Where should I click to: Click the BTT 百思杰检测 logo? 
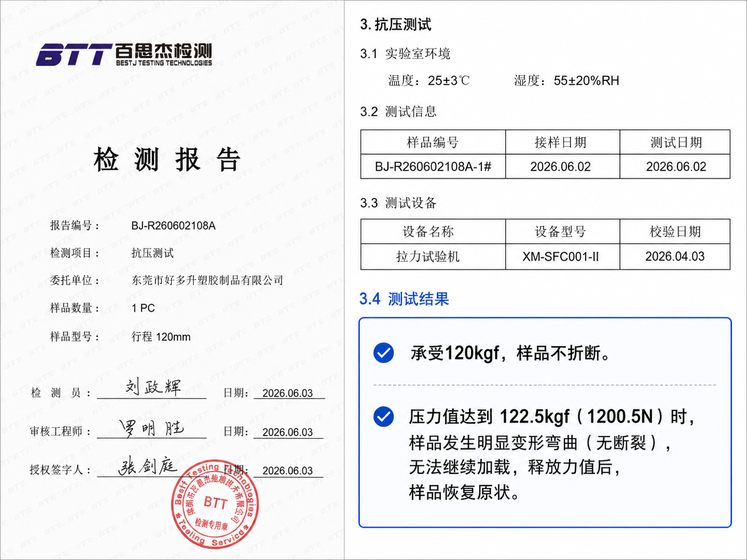[x=124, y=55]
